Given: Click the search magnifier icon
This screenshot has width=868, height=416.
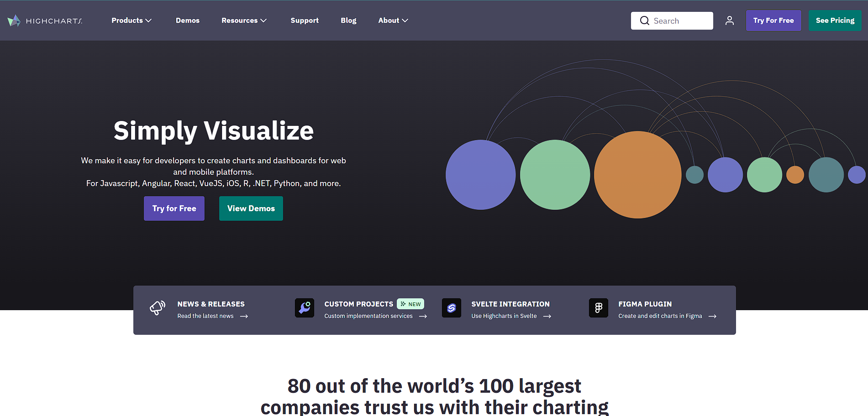Looking at the screenshot, I should click(x=644, y=21).
